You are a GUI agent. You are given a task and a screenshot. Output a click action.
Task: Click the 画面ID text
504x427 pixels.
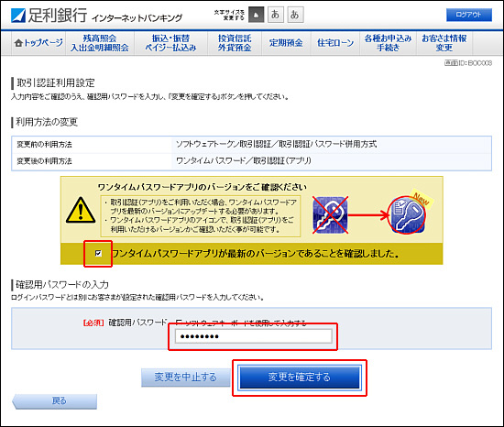tap(468, 63)
